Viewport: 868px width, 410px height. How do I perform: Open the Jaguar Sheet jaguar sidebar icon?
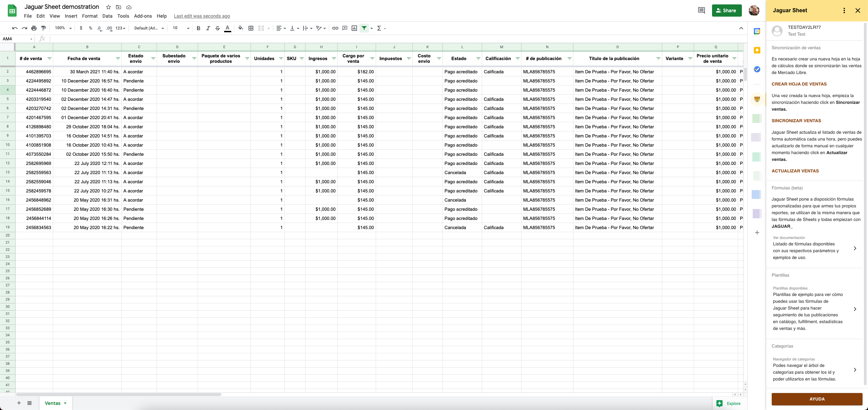(x=757, y=98)
